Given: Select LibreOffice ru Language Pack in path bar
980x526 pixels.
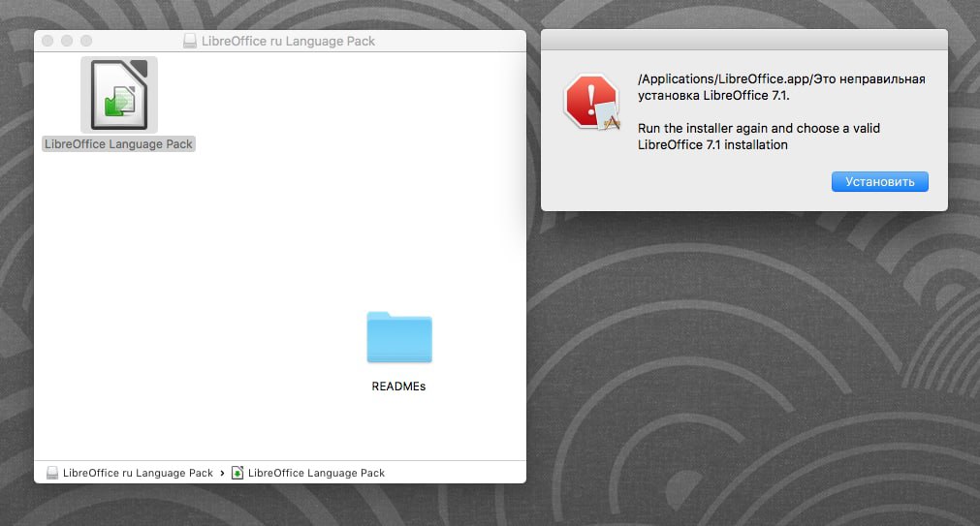Looking at the screenshot, I should tap(138, 473).
